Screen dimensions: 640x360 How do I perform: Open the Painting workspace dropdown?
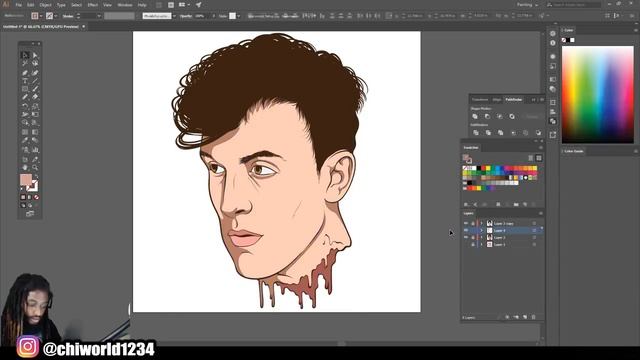pos(527,5)
